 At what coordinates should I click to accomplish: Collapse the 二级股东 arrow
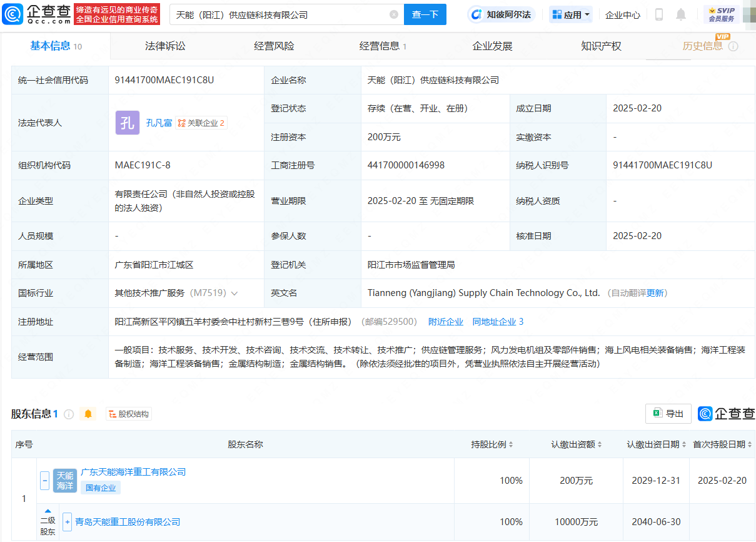pyautogui.click(x=48, y=511)
